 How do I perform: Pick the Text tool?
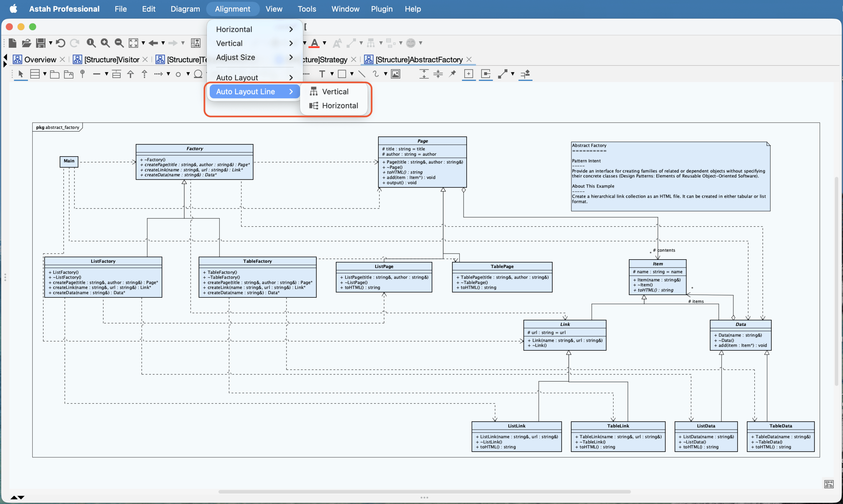[x=322, y=74]
